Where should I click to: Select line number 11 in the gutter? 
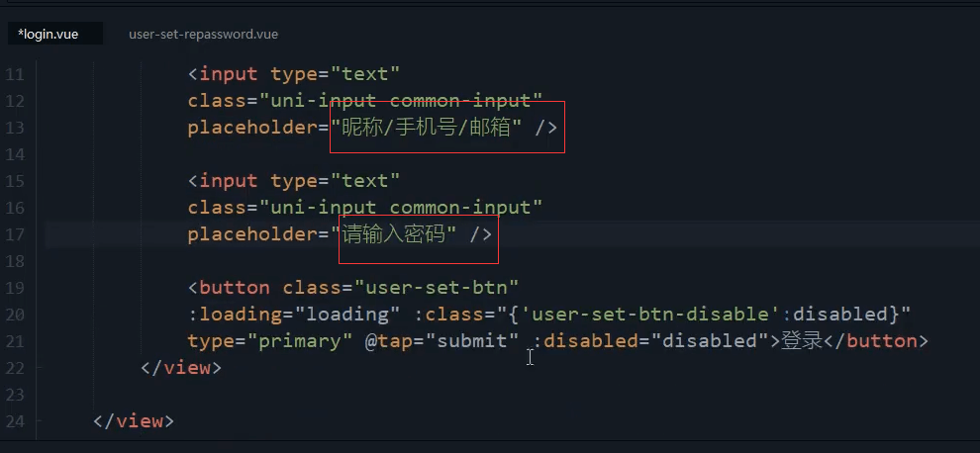click(15, 74)
